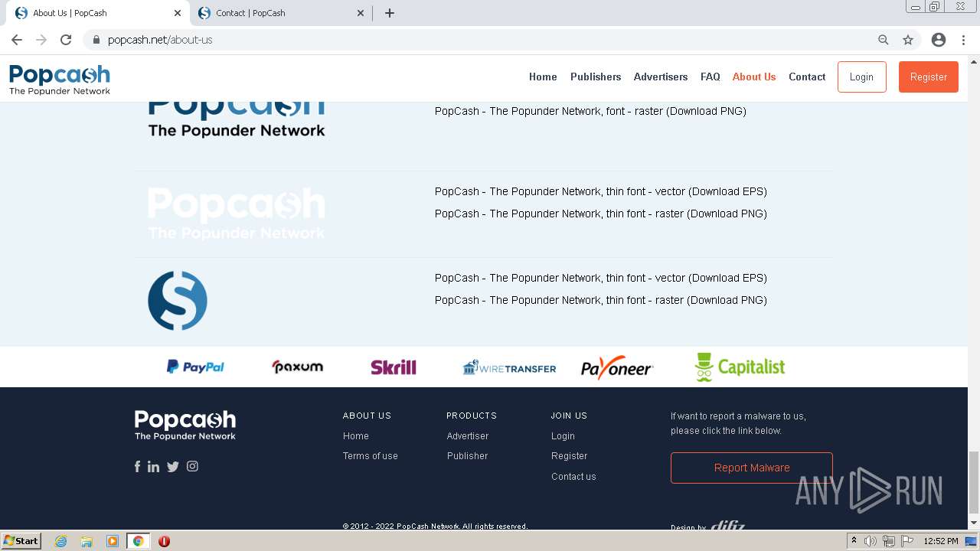Go forward with browser forward arrow
Viewport: 980px width, 551px height.
click(x=41, y=40)
